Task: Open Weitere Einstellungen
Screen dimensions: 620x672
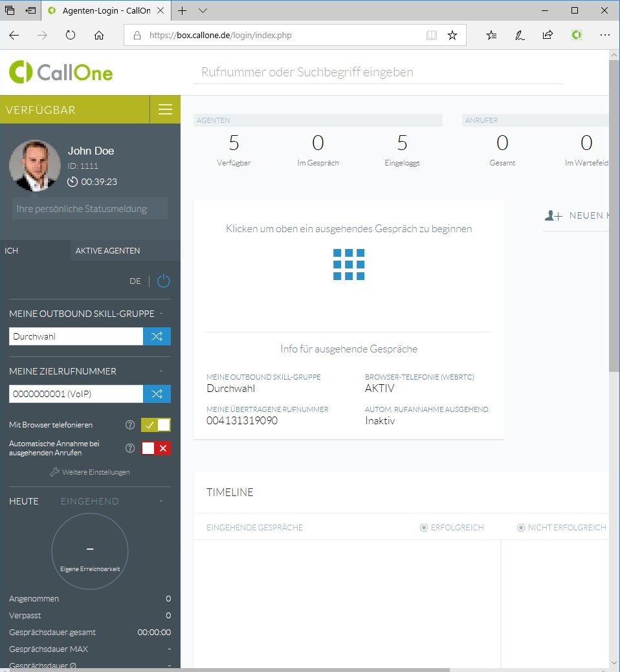Action: [89, 472]
